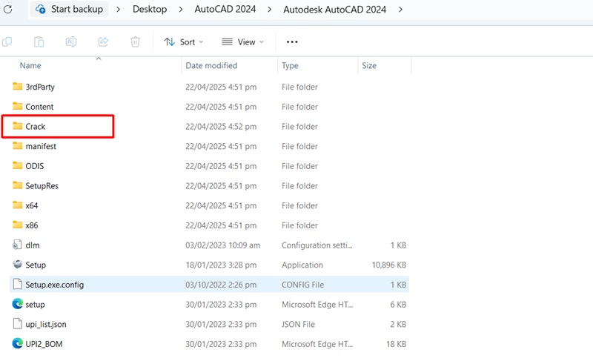Viewport: 593px width, 364px height.
Task: Sort by the Name column header
Action: tap(30, 65)
